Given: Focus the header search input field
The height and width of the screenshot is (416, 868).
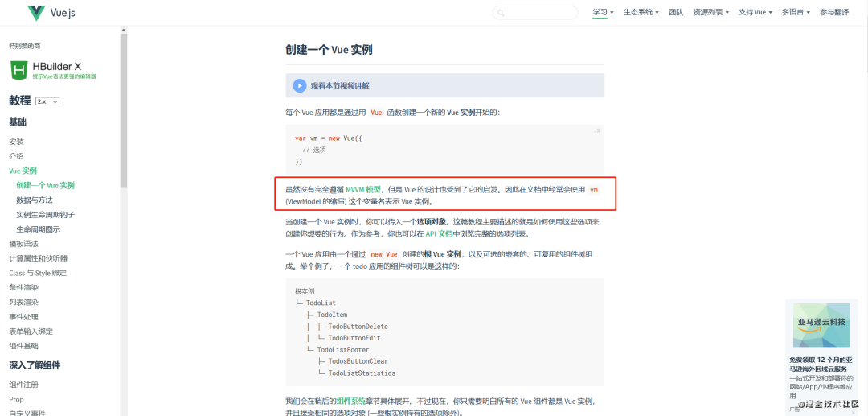Looking at the screenshot, I should (x=535, y=13).
